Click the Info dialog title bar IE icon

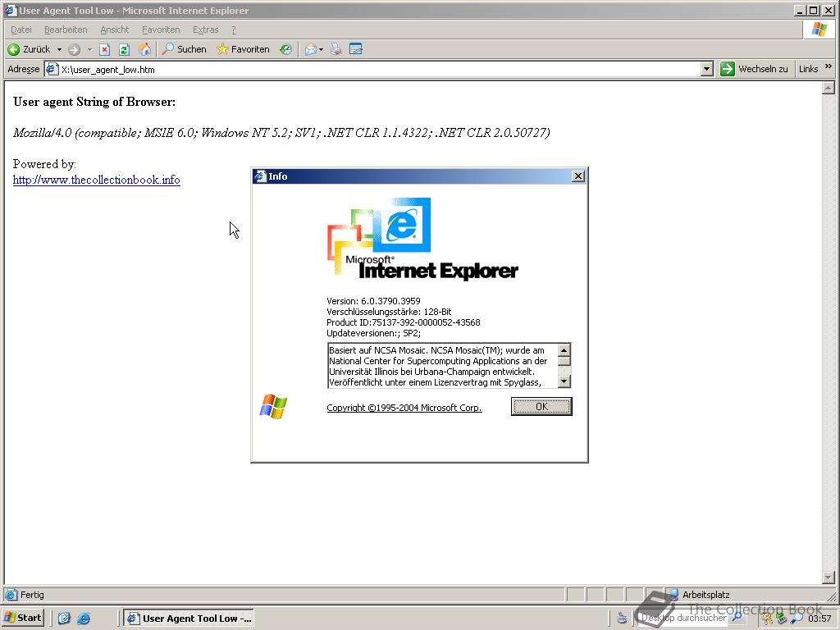pyautogui.click(x=260, y=176)
